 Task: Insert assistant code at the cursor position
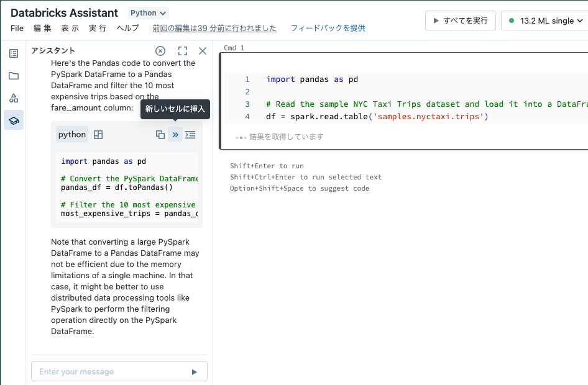pyautogui.click(x=190, y=134)
